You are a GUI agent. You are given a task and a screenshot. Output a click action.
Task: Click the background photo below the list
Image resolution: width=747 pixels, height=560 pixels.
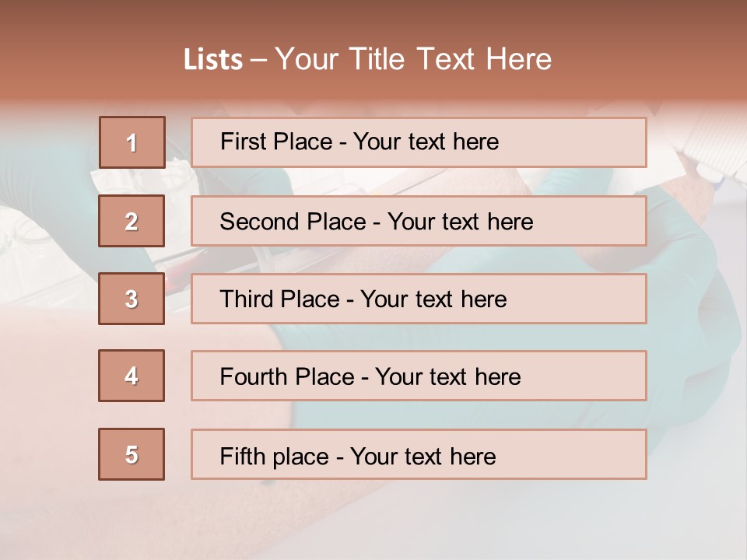coord(373,521)
